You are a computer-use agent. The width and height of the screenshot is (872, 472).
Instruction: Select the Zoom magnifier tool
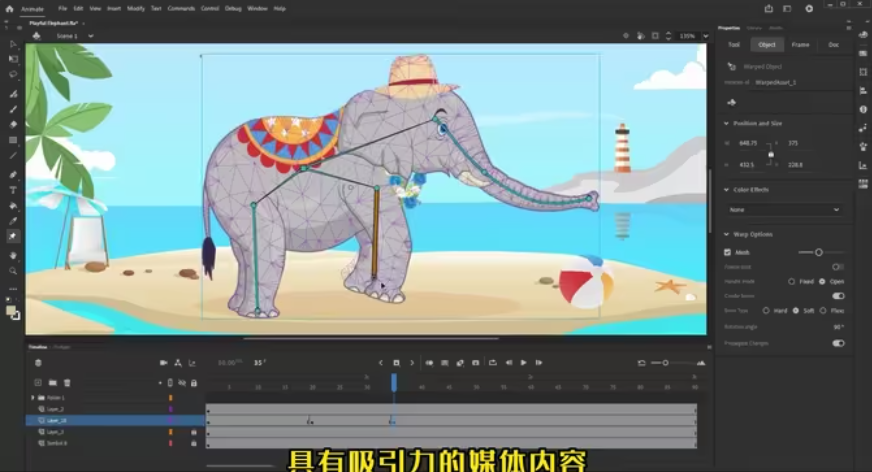pos(13,270)
